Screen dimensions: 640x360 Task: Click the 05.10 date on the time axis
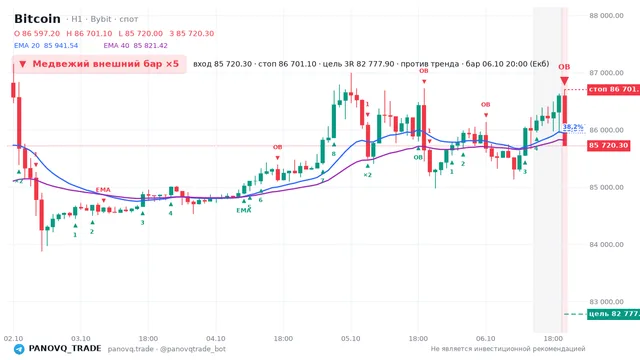pos(351,338)
